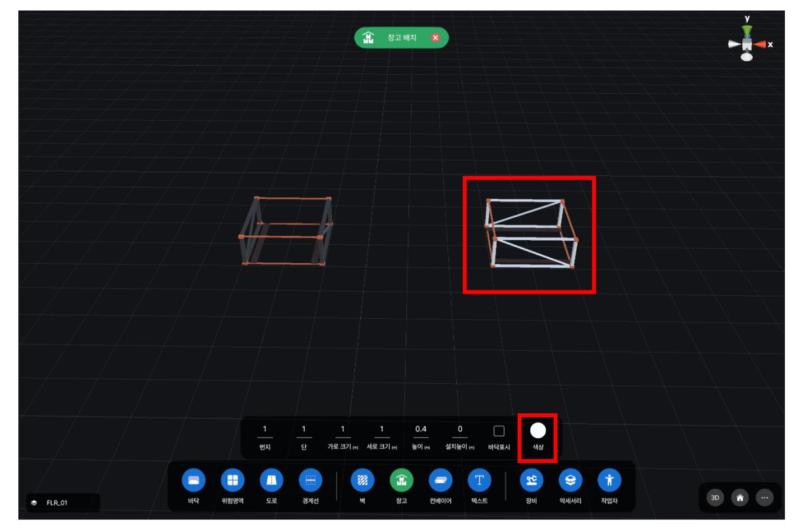
Task: Select the 위험영역 (danger zone) tool
Action: pos(232,480)
